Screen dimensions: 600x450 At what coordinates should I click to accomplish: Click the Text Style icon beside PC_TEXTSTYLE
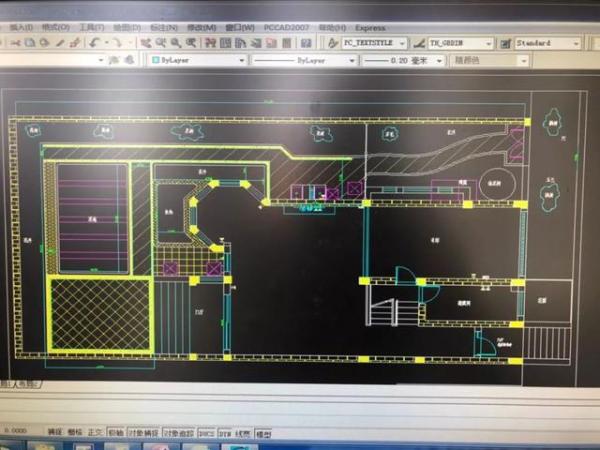[333, 43]
